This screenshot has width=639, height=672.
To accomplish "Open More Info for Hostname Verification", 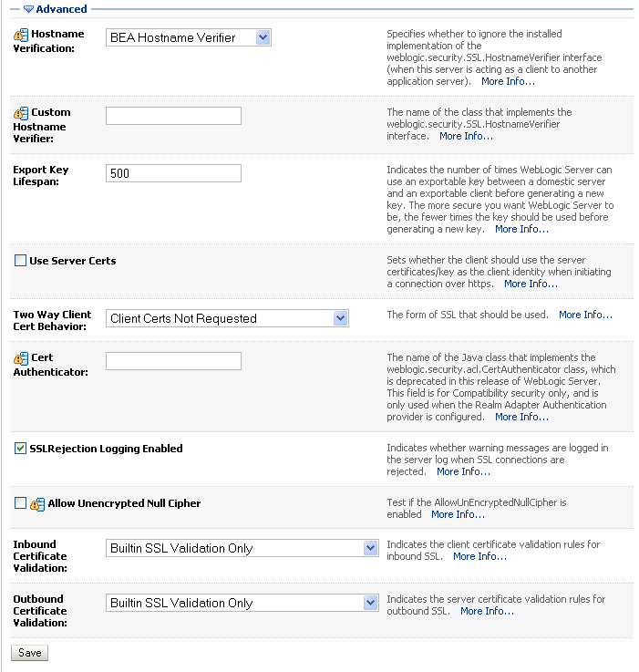I will pos(508,81).
